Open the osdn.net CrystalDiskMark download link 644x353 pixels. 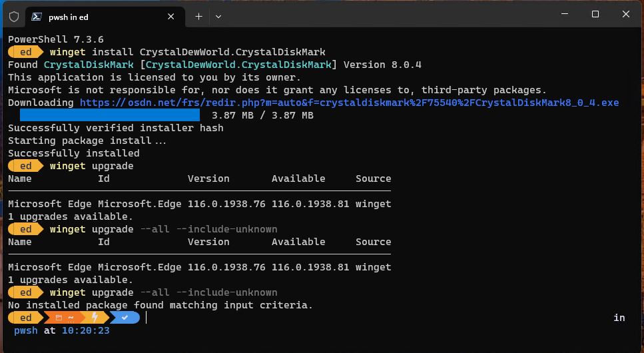pos(349,103)
